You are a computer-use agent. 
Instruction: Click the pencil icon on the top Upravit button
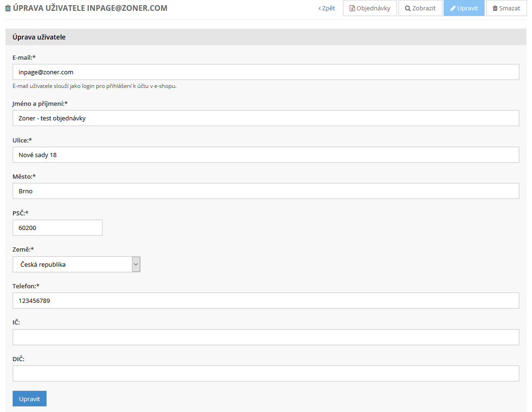[453, 8]
